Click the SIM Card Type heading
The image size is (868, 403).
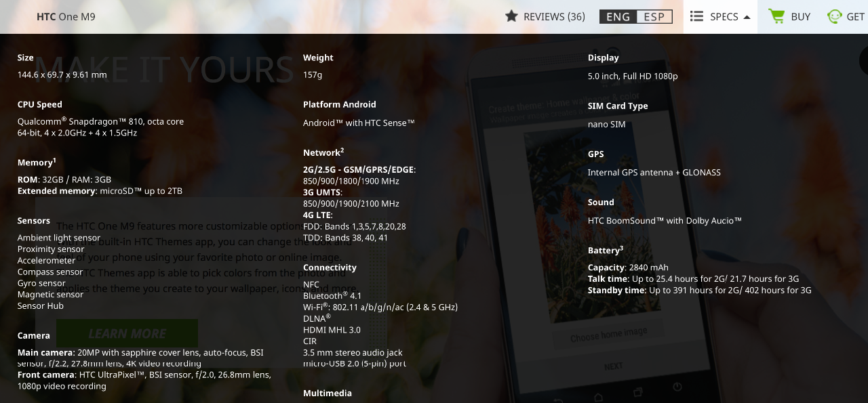click(x=618, y=106)
